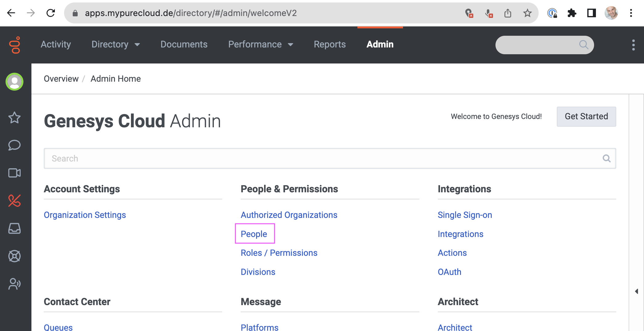This screenshot has height=331, width=644.
Task: Open the top bar kebab menu
Action: point(633,45)
